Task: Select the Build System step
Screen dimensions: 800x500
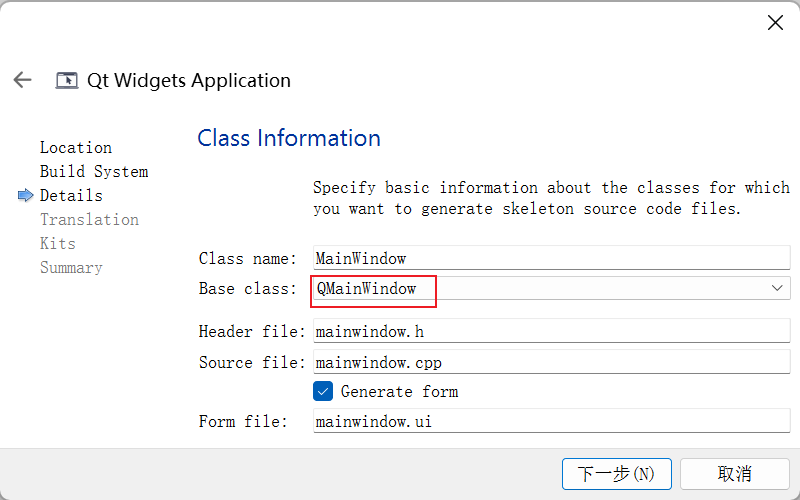Action: coord(94,171)
